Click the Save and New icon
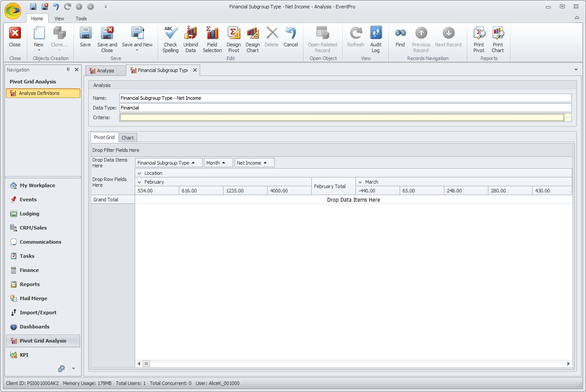 click(137, 33)
